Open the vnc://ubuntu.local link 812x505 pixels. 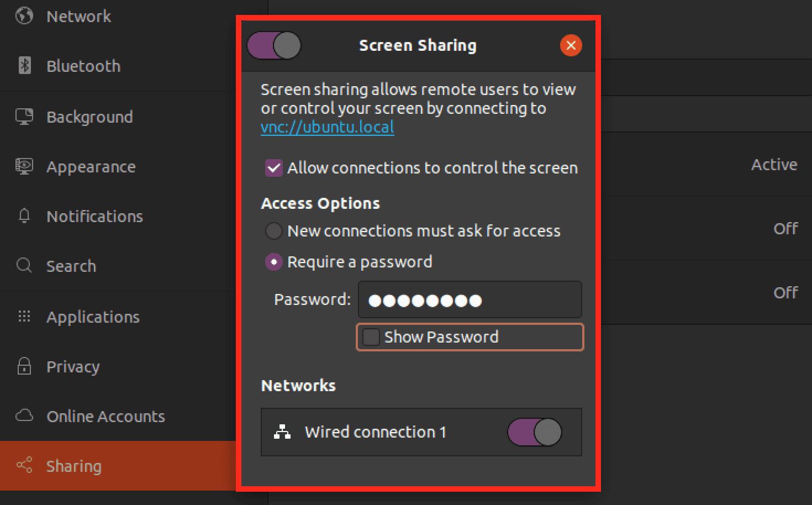point(327,127)
